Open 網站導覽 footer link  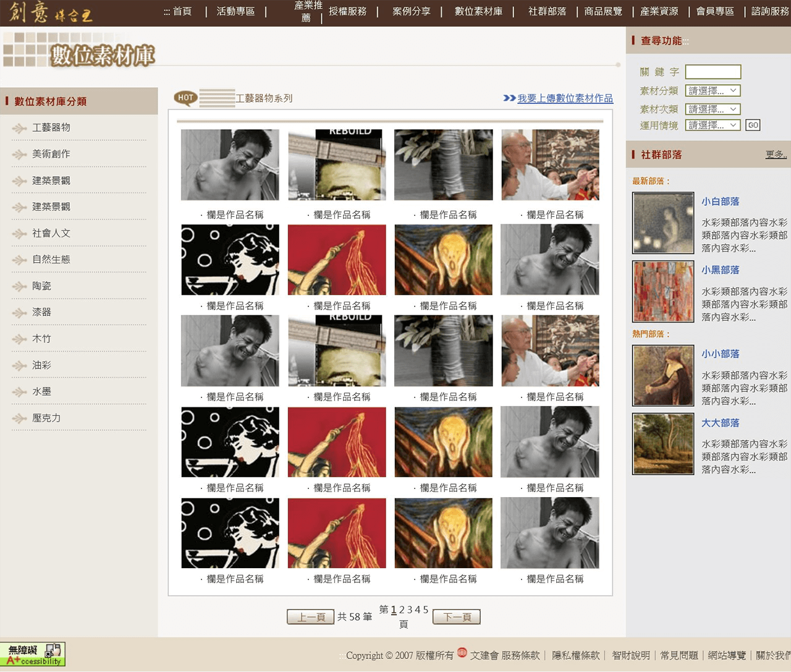tap(727, 655)
